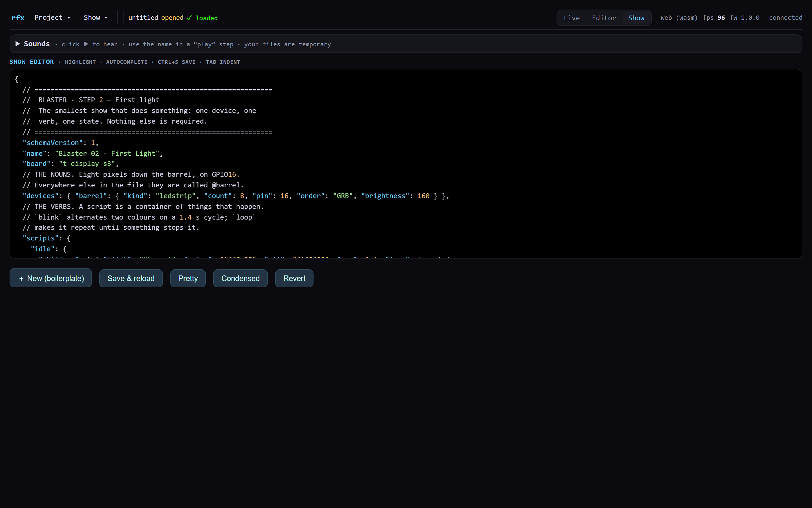
Task: Click the play triangle in Sounds hint
Action: (86, 44)
